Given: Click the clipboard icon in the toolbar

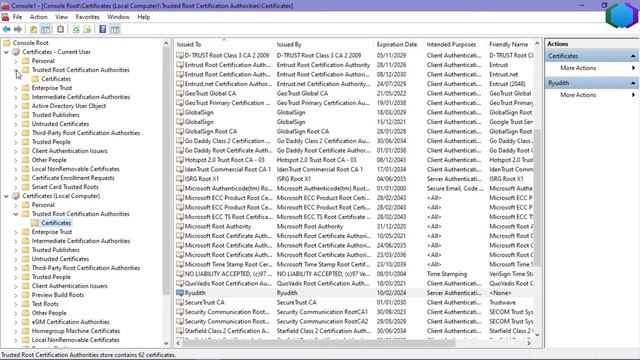Looking at the screenshot, I should [x=60, y=29].
